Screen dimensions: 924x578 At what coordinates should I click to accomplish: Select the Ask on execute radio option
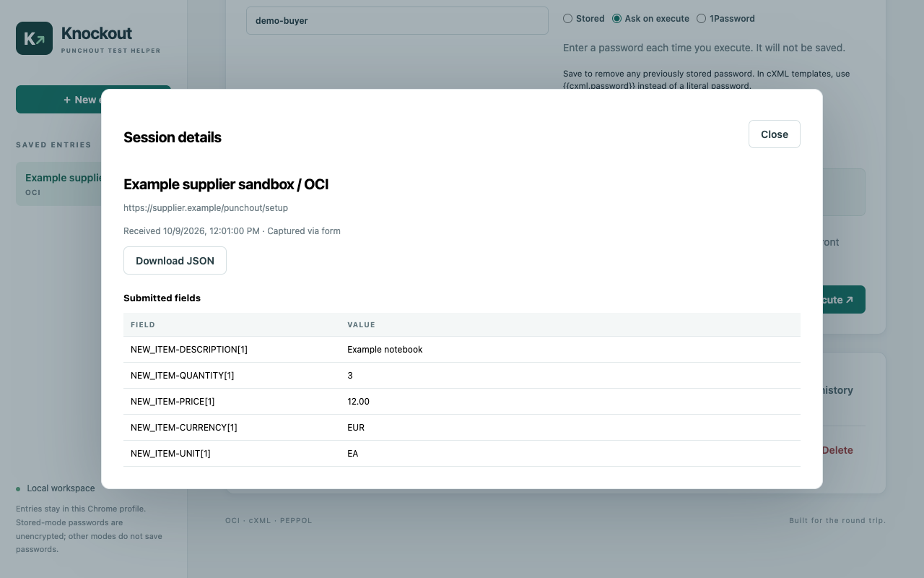[616, 19]
